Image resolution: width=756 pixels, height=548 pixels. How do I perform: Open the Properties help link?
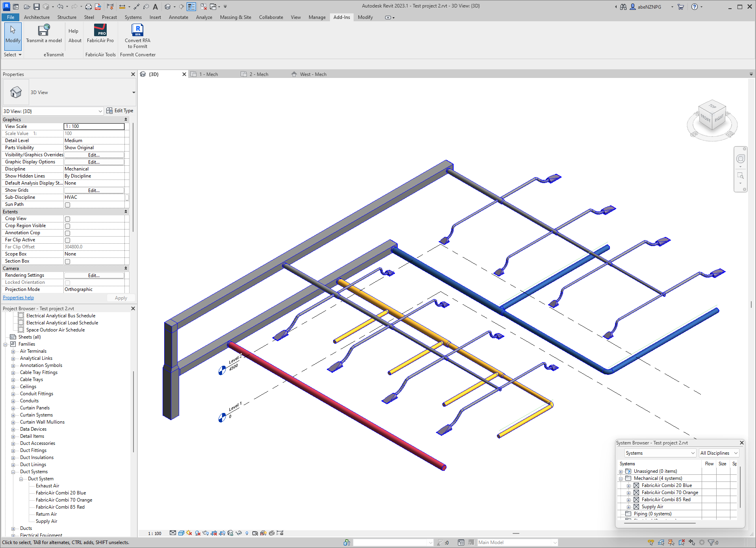click(18, 297)
